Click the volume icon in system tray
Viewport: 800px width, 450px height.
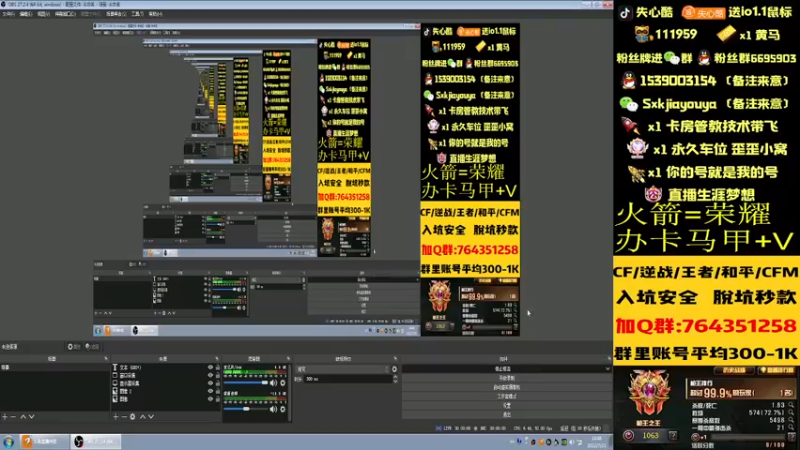pos(571,442)
